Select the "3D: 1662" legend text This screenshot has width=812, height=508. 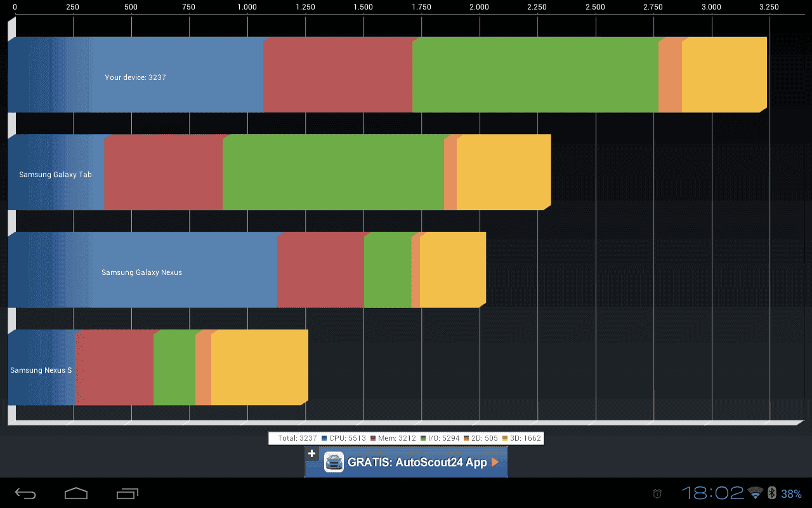click(525, 438)
